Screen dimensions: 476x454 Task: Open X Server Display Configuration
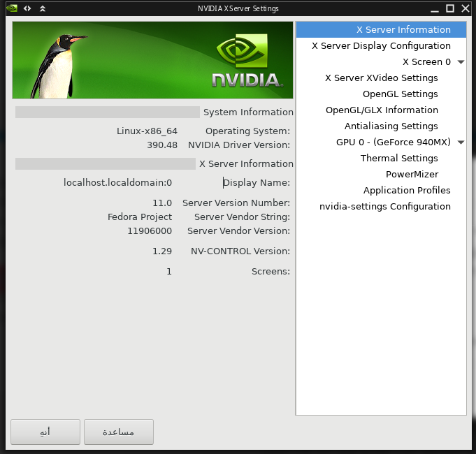pyautogui.click(x=381, y=46)
